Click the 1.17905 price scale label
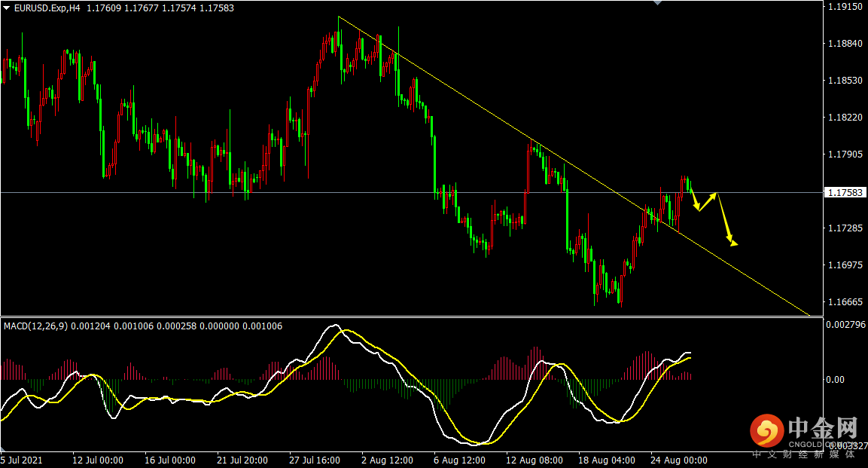This screenshot has width=868, height=468. click(845, 154)
